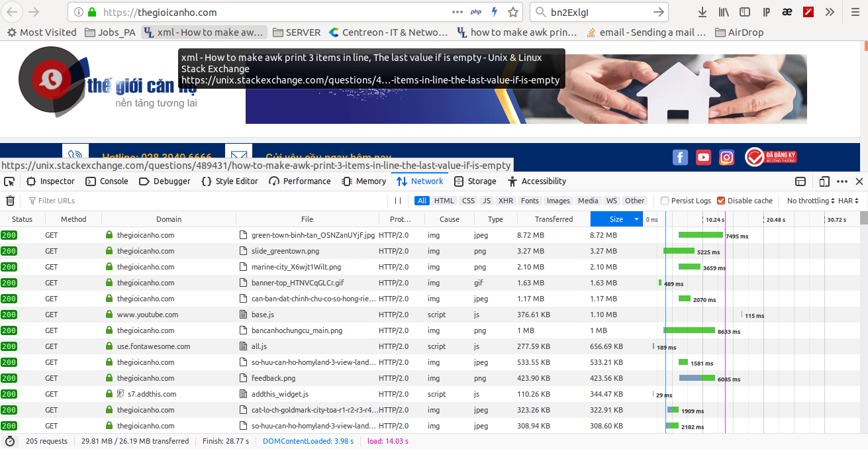Image resolution: width=868 pixels, height=449 pixels.
Task: Click the IP extension icon
Action: click(766, 12)
